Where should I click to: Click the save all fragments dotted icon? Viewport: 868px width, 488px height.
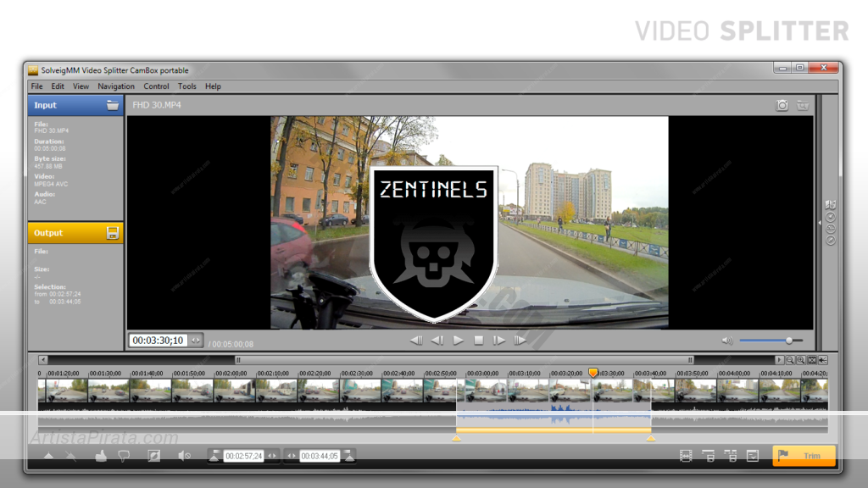pos(731,456)
